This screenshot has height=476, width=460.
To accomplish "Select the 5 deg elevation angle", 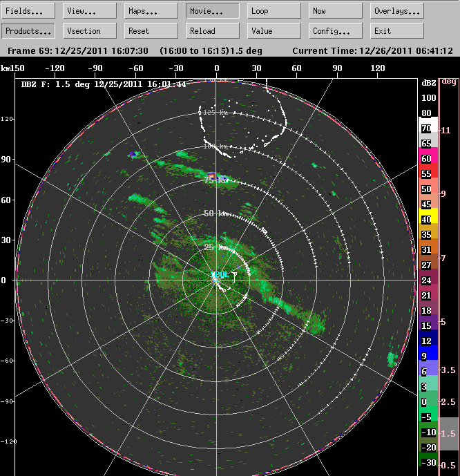I will [443, 322].
